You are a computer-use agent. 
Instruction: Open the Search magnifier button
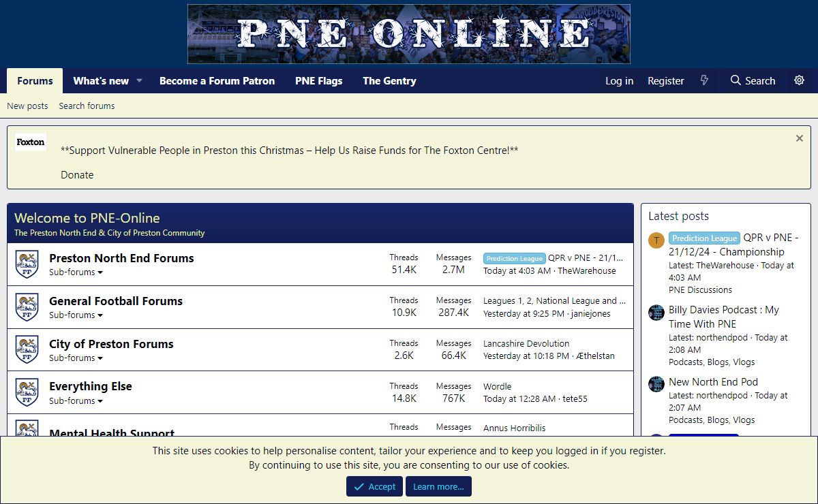point(753,80)
